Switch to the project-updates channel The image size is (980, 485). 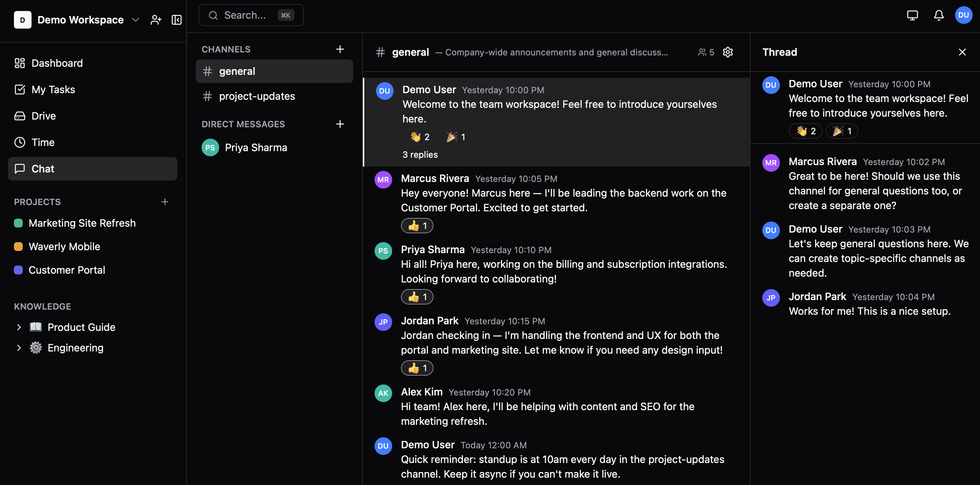(257, 96)
